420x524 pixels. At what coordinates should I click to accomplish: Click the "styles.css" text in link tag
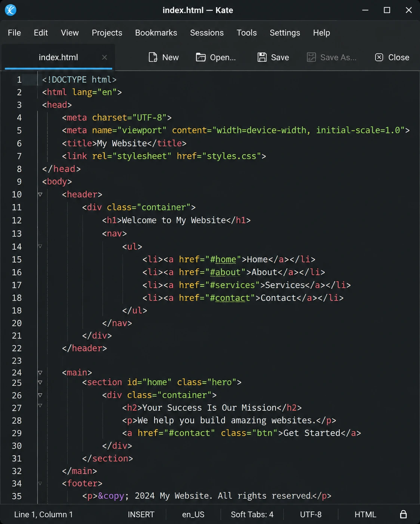[x=232, y=156]
